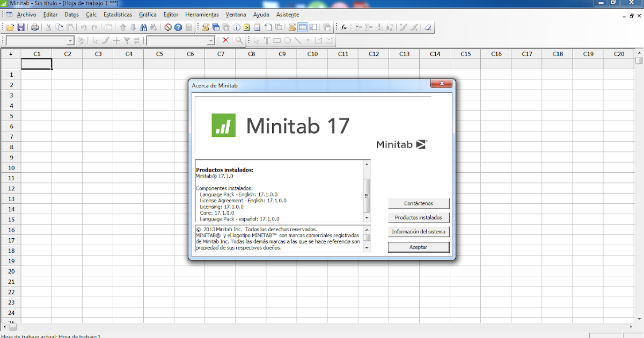
Task: Click the Cut scissors icon
Action: point(48,27)
